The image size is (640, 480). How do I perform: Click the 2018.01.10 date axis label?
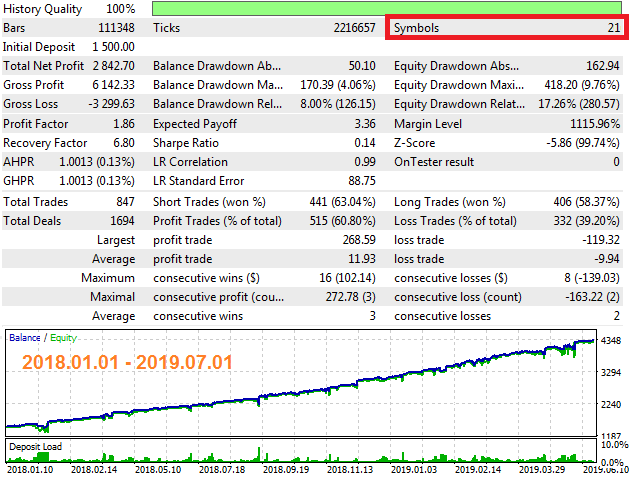[x=30, y=470]
